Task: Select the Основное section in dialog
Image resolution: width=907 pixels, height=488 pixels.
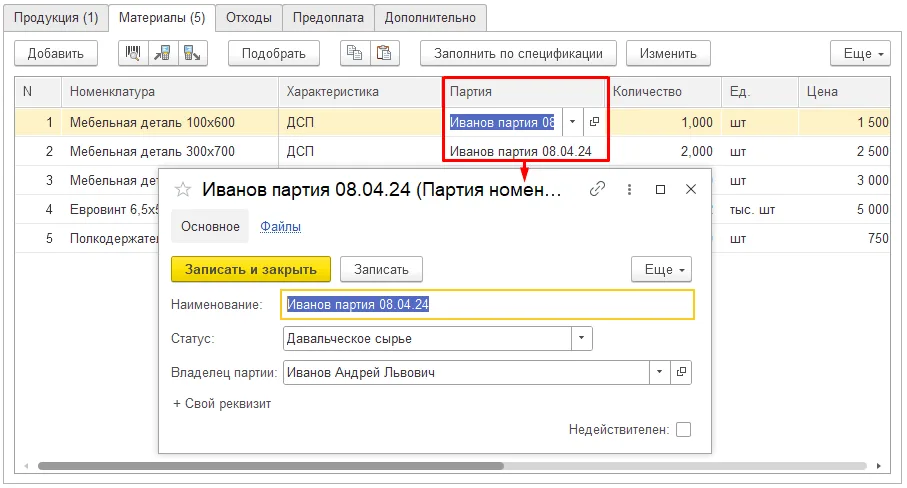Action: 210,226
